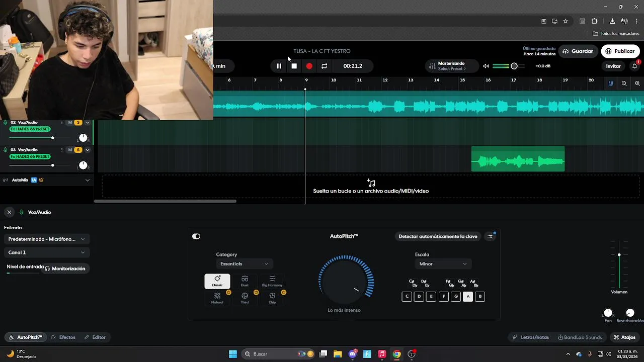Toggle the AutoPitch on/off switch
644x362 pixels.
tap(196, 236)
